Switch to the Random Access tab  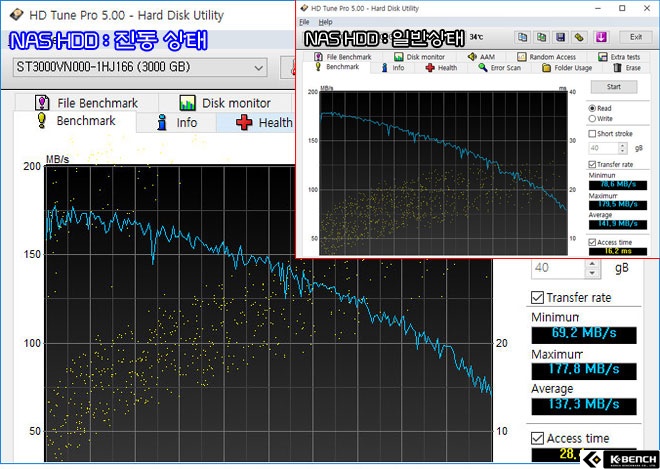[546, 57]
